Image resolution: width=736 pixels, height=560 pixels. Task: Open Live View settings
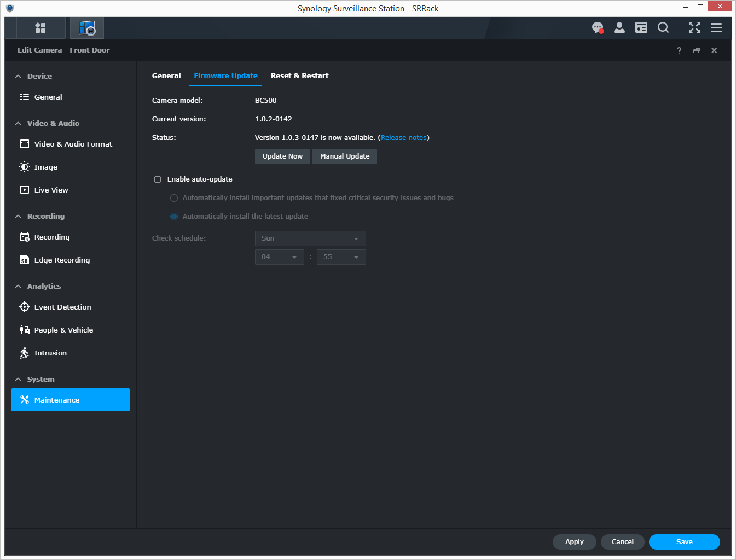click(71, 190)
